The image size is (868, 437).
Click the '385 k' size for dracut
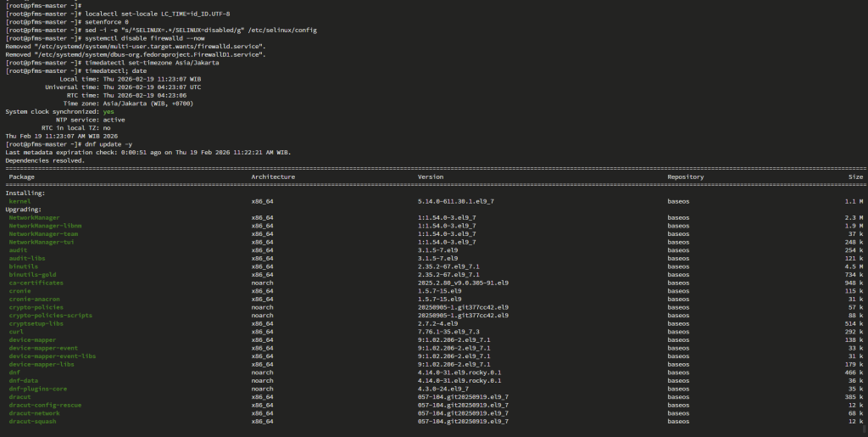[854, 397]
